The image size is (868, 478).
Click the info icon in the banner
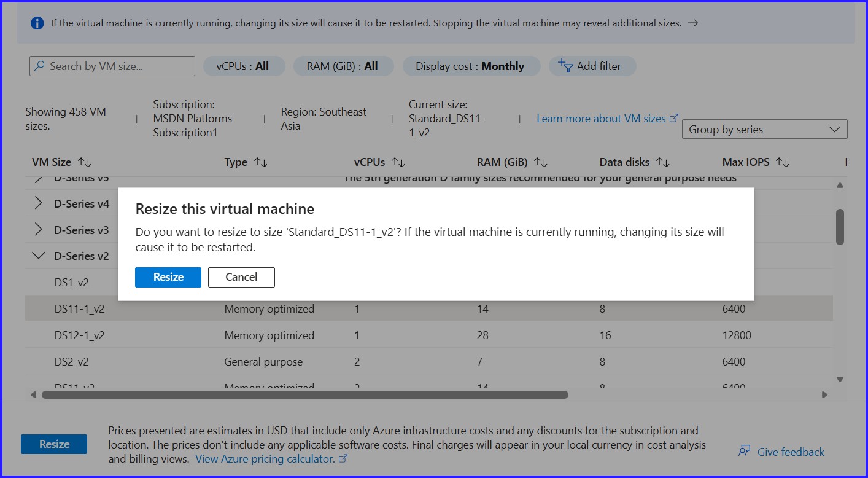pos(37,23)
